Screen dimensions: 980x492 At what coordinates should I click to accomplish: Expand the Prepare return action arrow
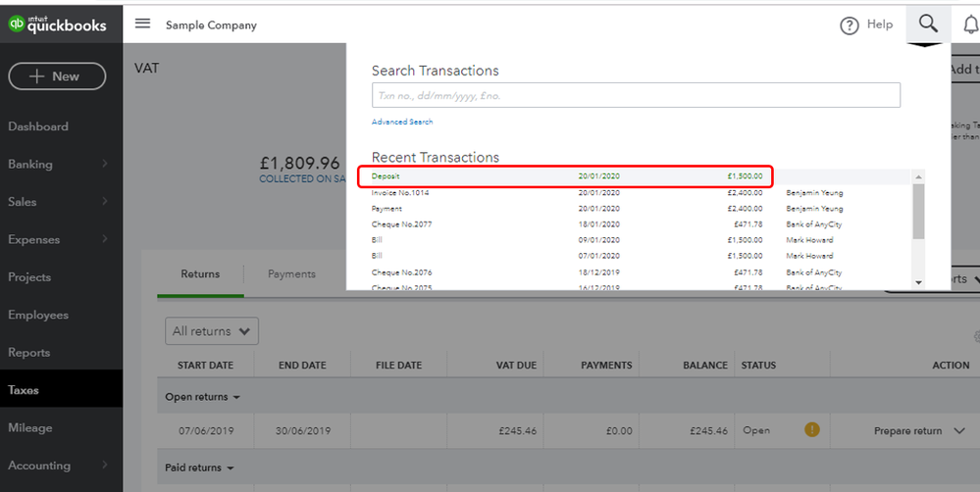pyautogui.click(x=959, y=431)
